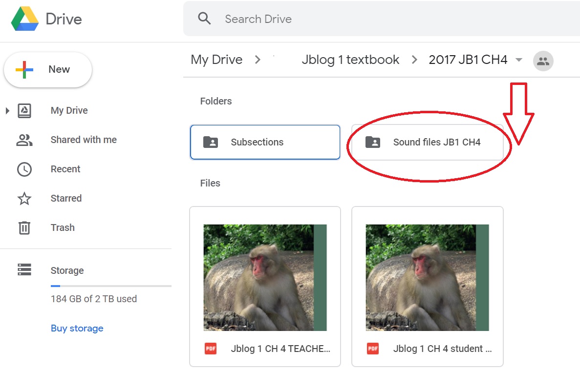Click the Sound files JB1 CH4 folder icon
The height and width of the screenshot is (392, 580).
[373, 142]
